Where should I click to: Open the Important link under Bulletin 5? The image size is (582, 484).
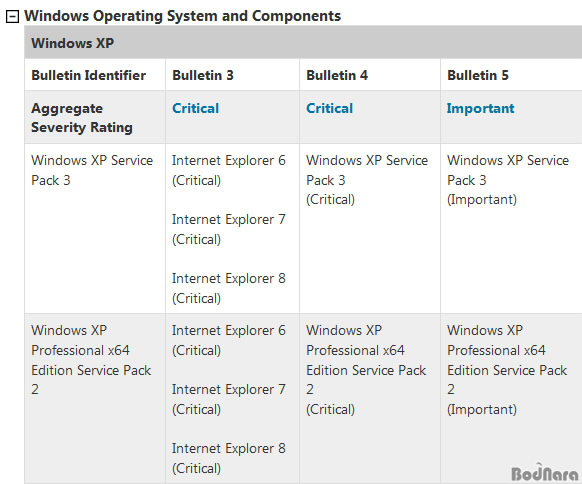(x=481, y=108)
